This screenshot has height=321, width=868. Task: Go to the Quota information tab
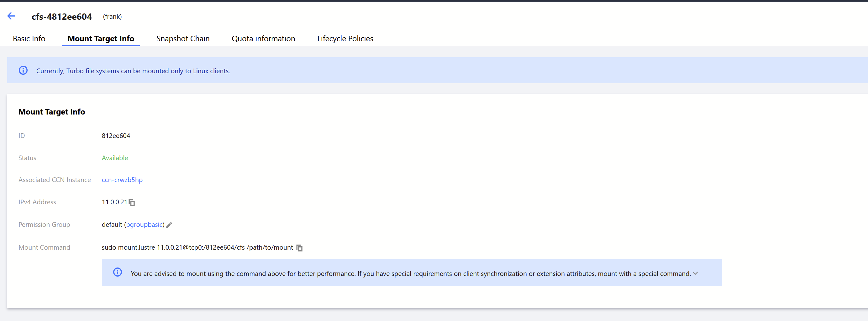tap(263, 39)
